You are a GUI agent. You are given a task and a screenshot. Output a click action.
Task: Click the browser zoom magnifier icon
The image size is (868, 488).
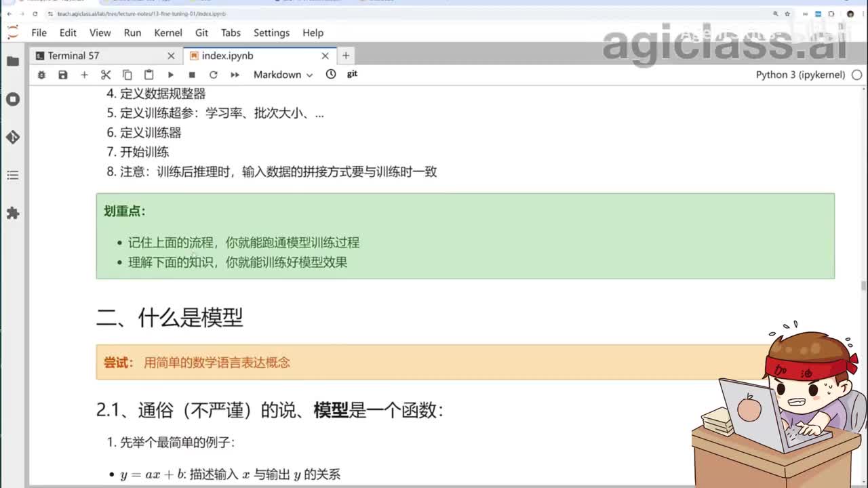[x=776, y=14]
